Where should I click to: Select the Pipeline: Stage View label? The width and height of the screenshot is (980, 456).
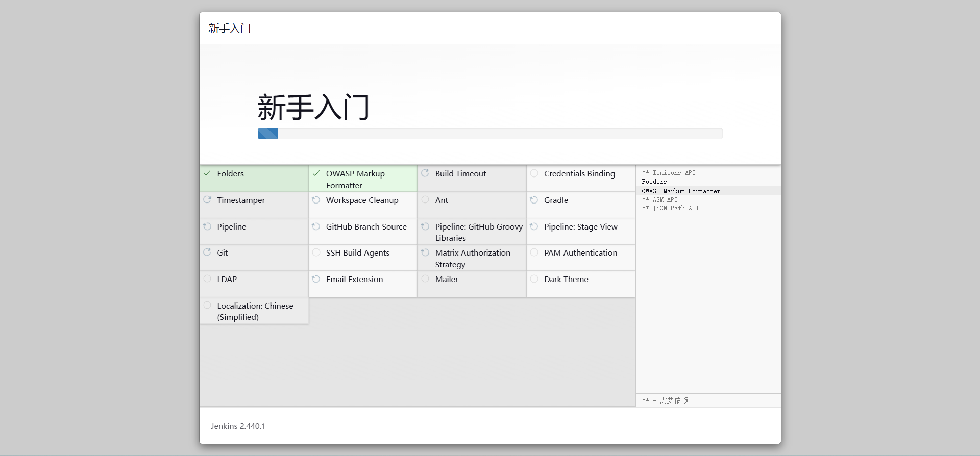click(x=581, y=227)
